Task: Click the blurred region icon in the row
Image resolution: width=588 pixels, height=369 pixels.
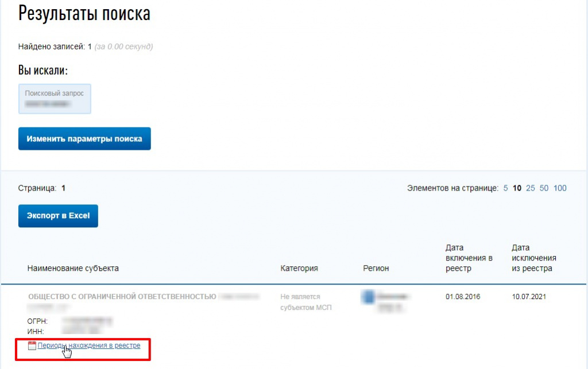Action: click(367, 297)
